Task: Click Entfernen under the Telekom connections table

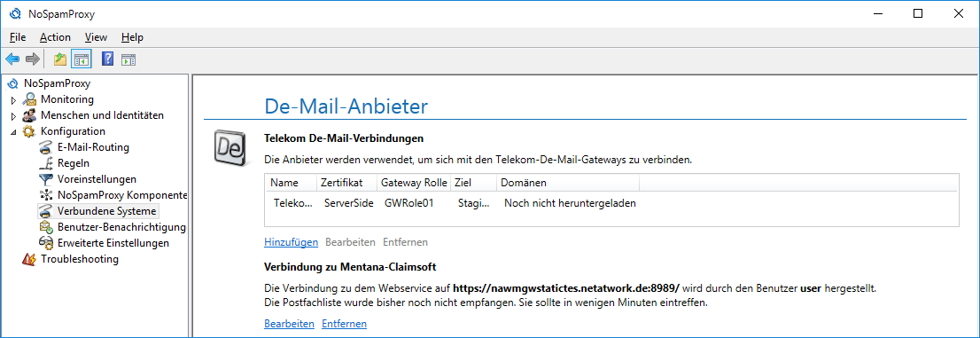Action: 405,241
